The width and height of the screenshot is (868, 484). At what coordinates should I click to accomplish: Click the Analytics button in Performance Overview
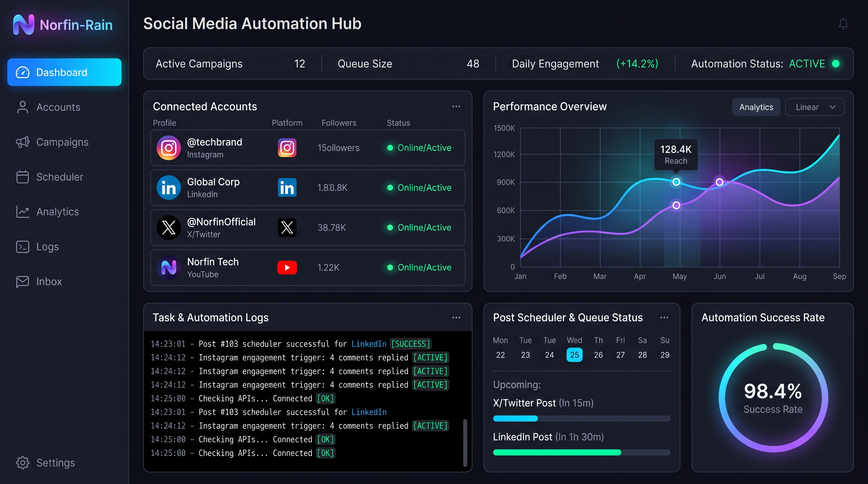[756, 107]
